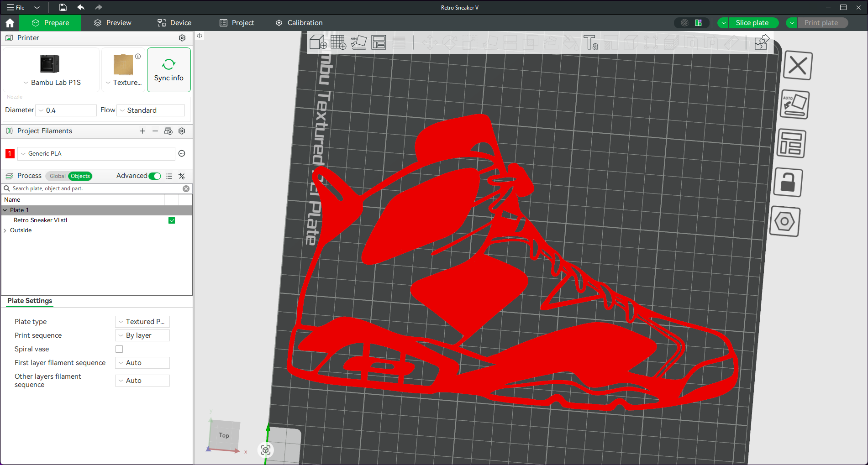Toggle the Advanced mode switch

pyautogui.click(x=155, y=176)
